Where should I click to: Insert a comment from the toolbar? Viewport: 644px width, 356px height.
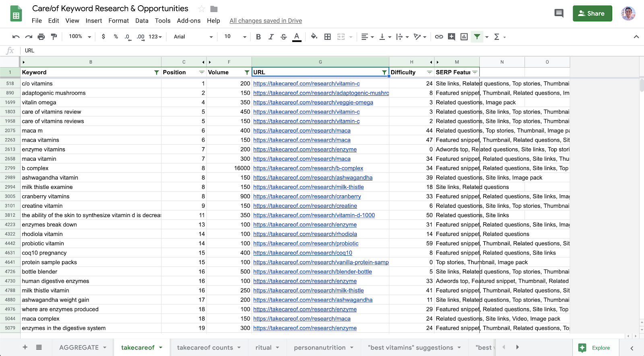(452, 37)
